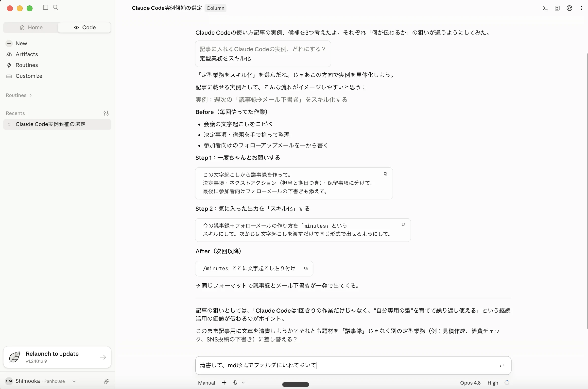Change the Manual permission mode

click(206, 383)
